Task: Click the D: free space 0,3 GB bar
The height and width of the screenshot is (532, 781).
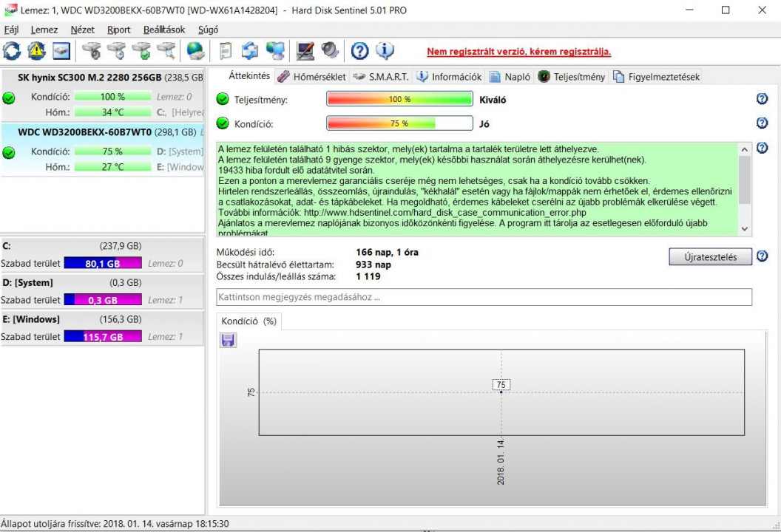Action: click(x=103, y=300)
